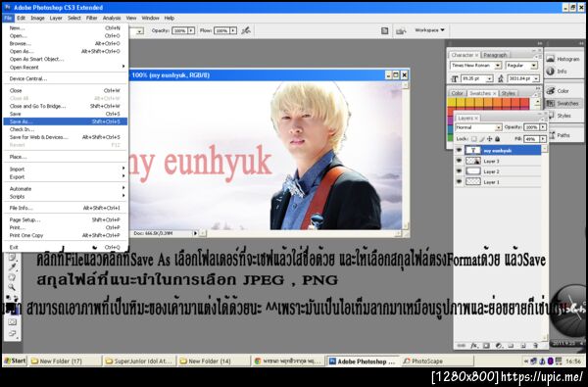This screenshot has width=588, height=387.
Task: Click the trash delete layer icon
Action: tap(535, 346)
